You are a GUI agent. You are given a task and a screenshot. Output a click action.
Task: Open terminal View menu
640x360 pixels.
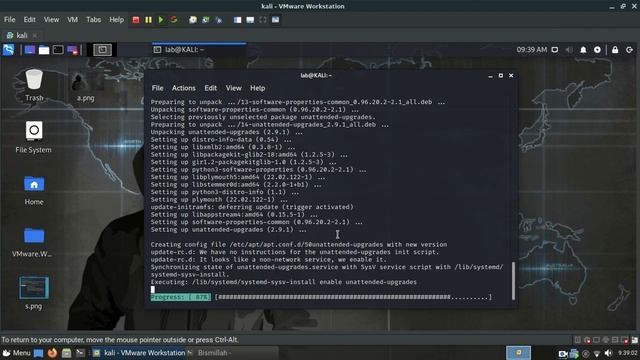[233, 88]
